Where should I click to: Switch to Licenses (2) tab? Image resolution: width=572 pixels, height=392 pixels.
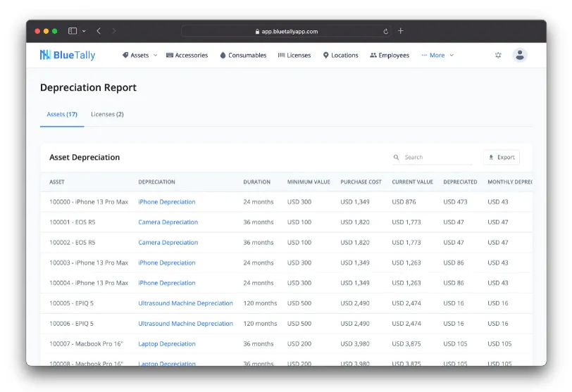(x=107, y=115)
